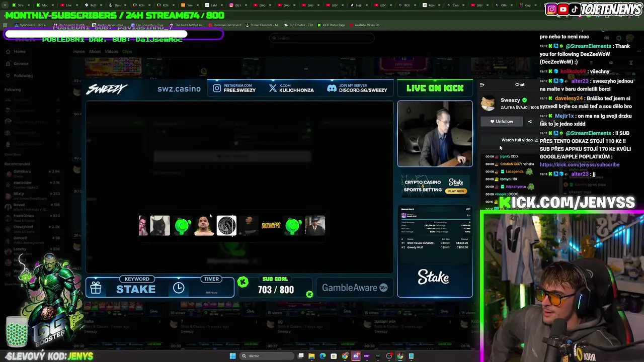
Task: Click the Top Emotes - 7TV bookmark
Action: click(299, 25)
